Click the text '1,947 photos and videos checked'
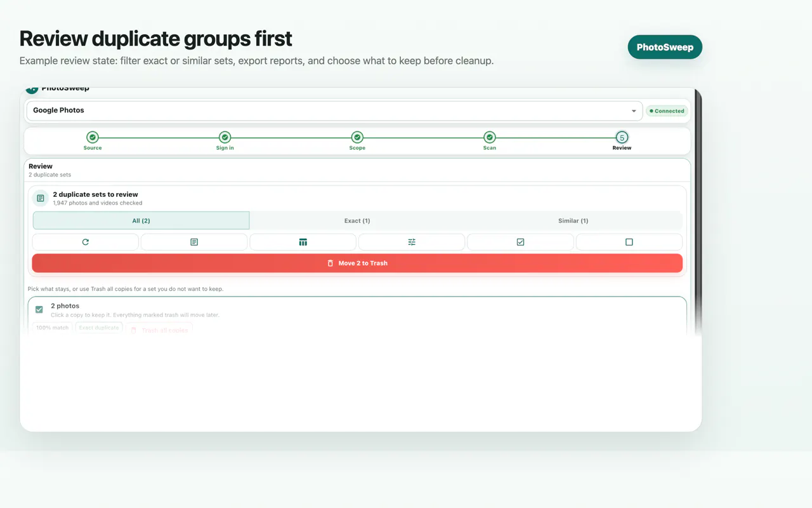 [98, 203]
